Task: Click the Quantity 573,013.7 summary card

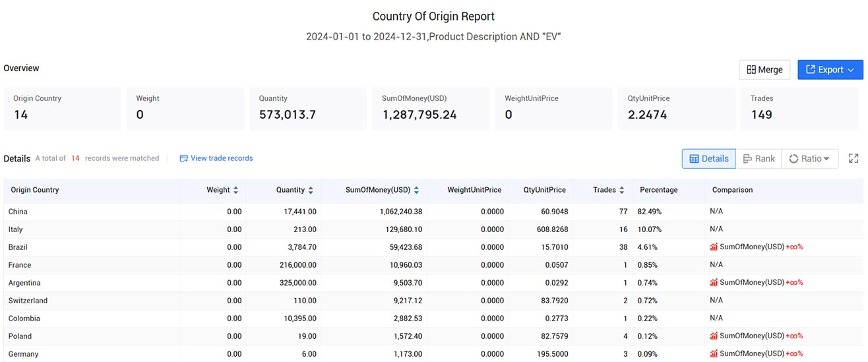Action: pyautogui.click(x=308, y=108)
